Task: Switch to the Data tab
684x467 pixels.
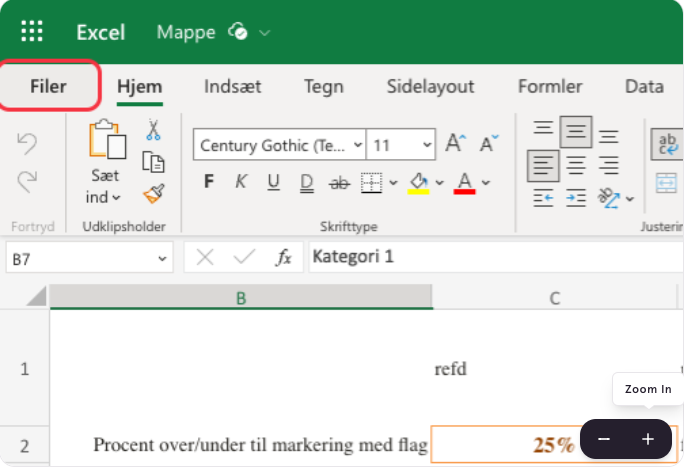Action: [x=644, y=87]
